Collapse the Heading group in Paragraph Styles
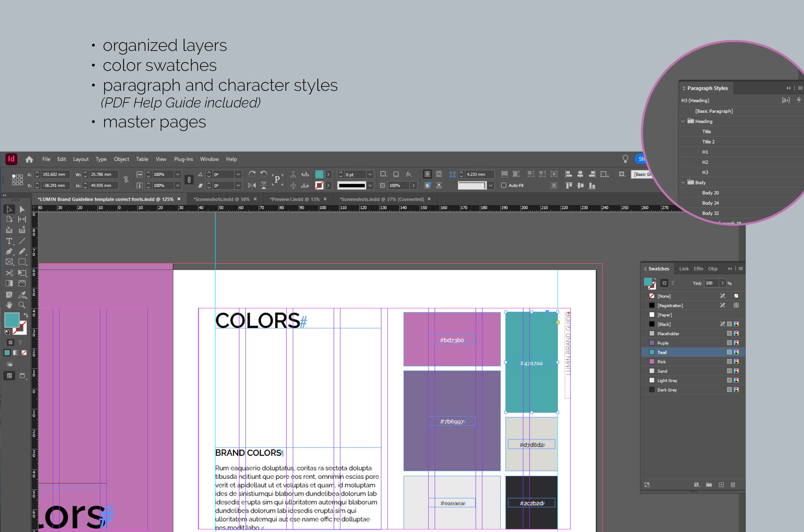Screen dimensions: 804x532 (x=683, y=121)
